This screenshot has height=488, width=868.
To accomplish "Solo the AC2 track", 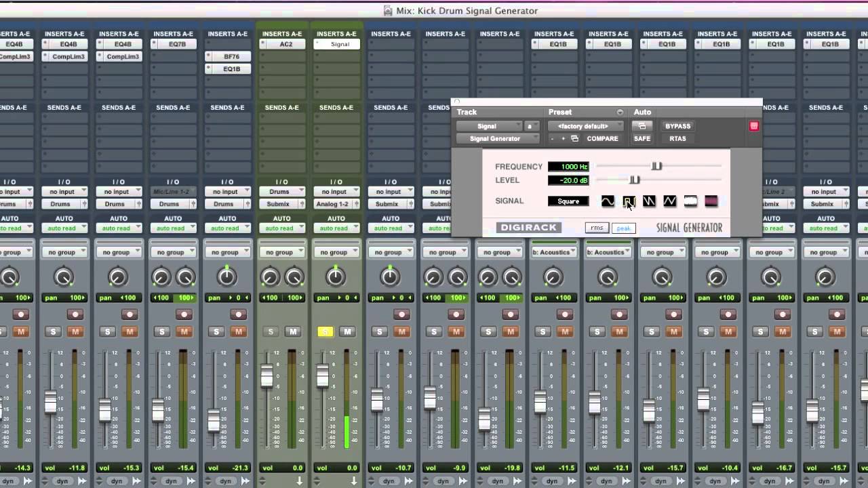I will click(271, 331).
